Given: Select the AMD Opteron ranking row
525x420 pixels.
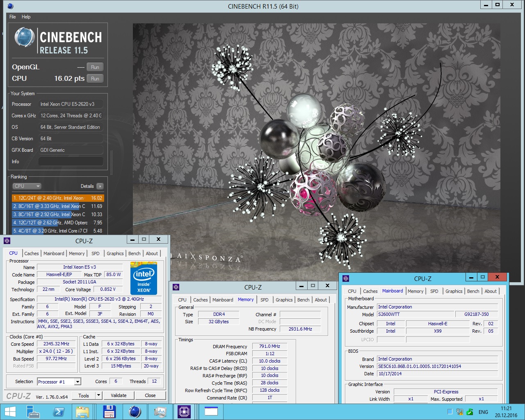Looking at the screenshot, I should pyautogui.click(x=58, y=223).
